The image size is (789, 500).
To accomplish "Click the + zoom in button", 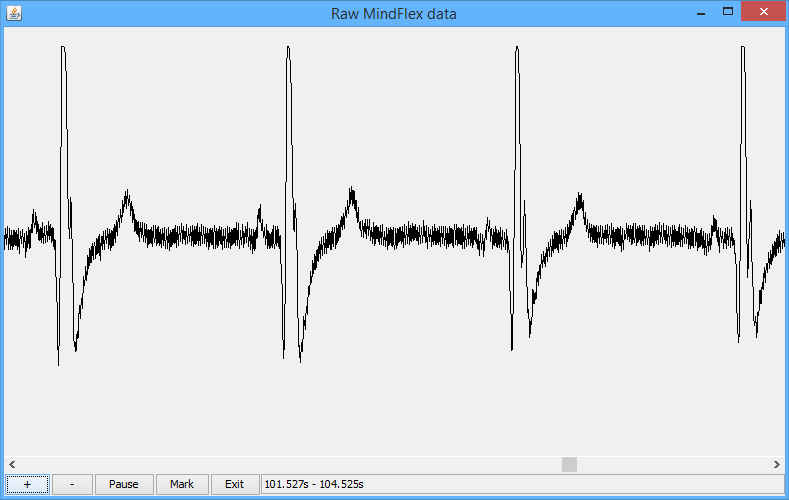I will click(27, 484).
